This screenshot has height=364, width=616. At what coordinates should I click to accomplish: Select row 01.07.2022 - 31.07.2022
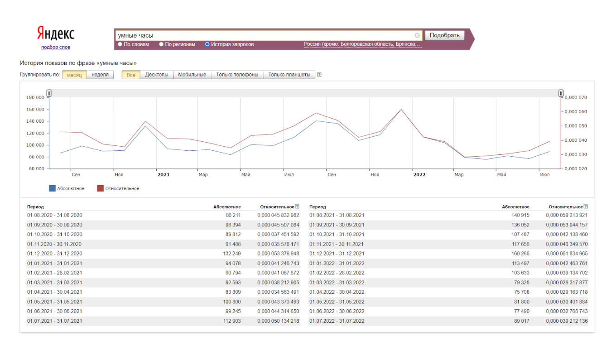point(448,321)
